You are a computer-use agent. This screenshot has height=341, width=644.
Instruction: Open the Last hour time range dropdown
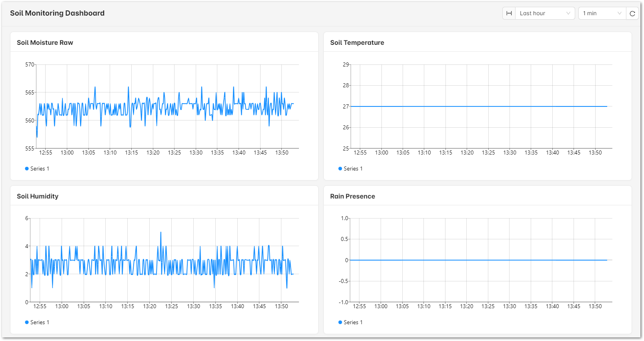click(x=545, y=13)
